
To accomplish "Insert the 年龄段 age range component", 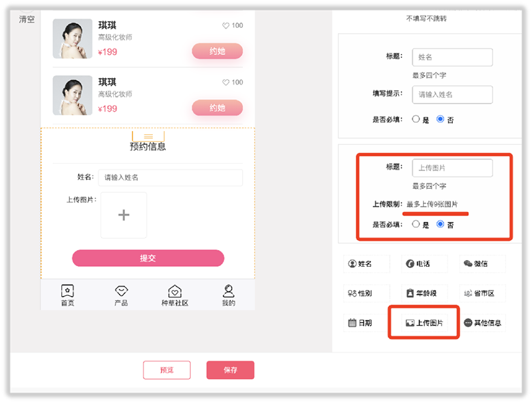I will tap(424, 293).
